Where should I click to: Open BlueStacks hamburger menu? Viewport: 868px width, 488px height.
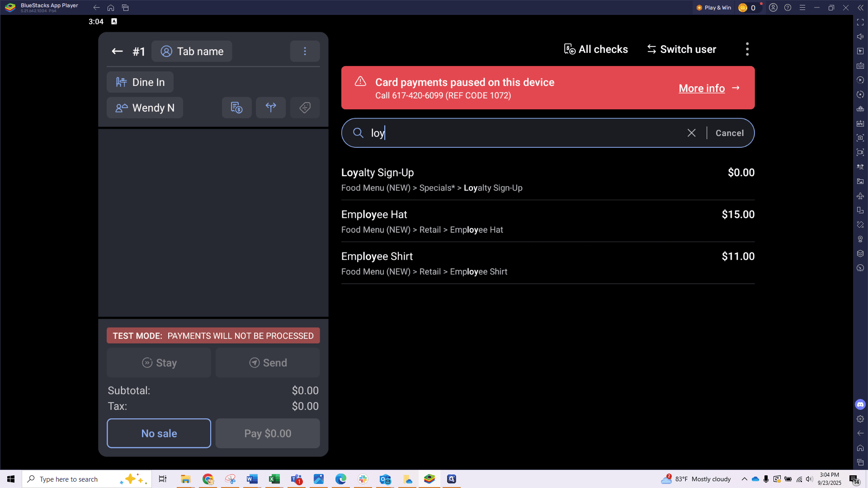[802, 8]
